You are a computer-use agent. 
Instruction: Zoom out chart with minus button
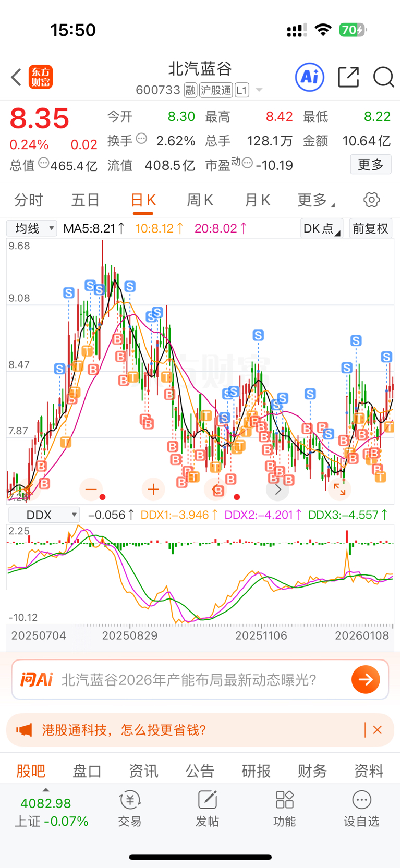91,490
